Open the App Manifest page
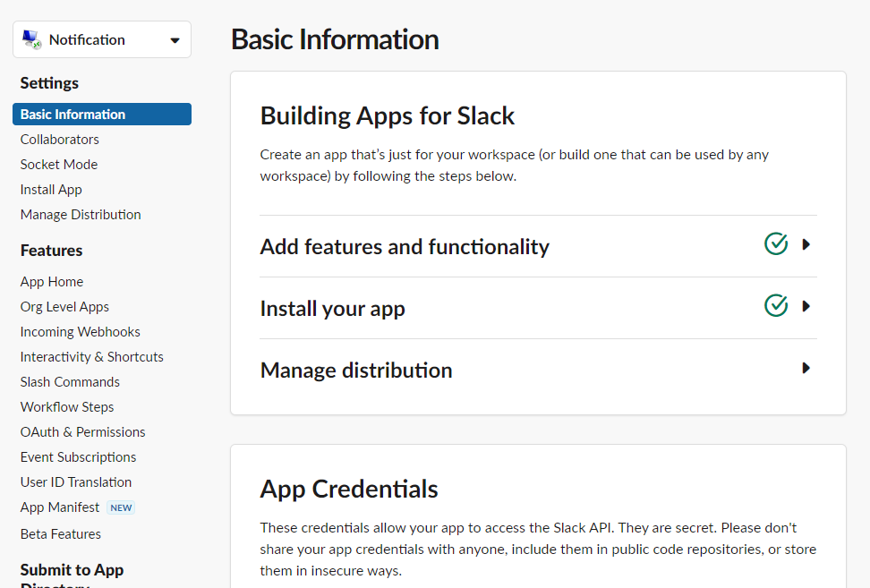This screenshot has width=870, height=588. (60, 507)
